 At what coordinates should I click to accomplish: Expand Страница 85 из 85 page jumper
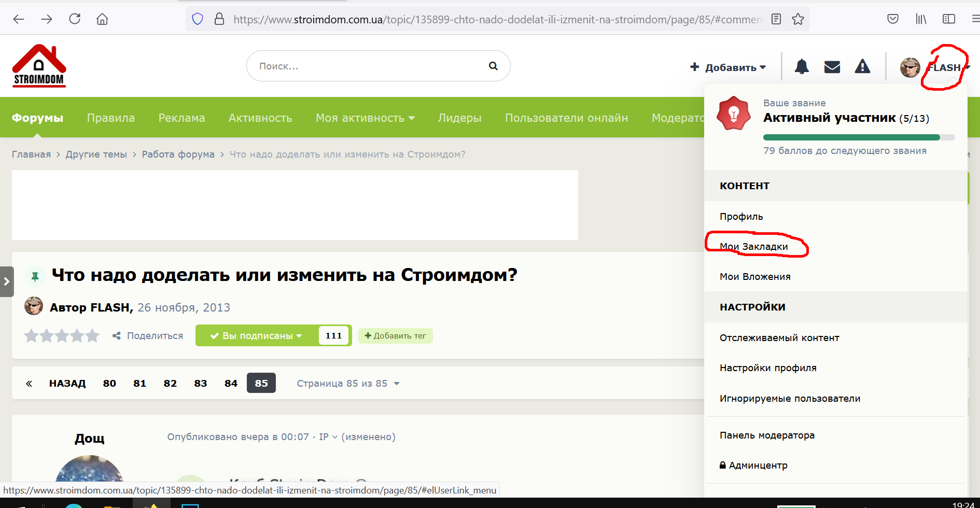pos(348,383)
